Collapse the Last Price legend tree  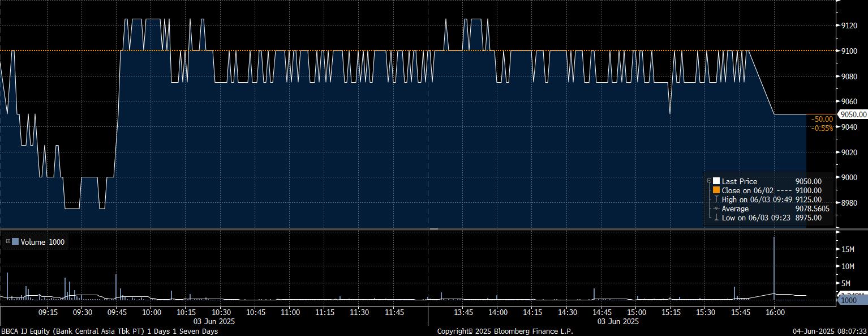pyautogui.click(x=709, y=181)
